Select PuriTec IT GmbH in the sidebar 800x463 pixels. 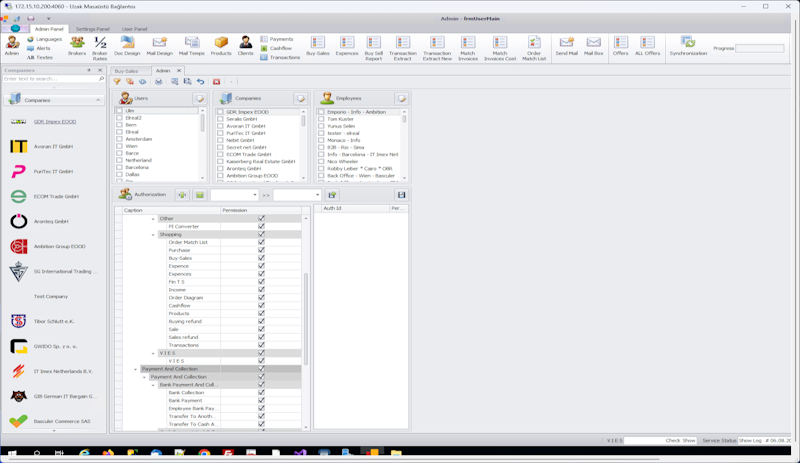pyautogui.click(x=53, y=172)
